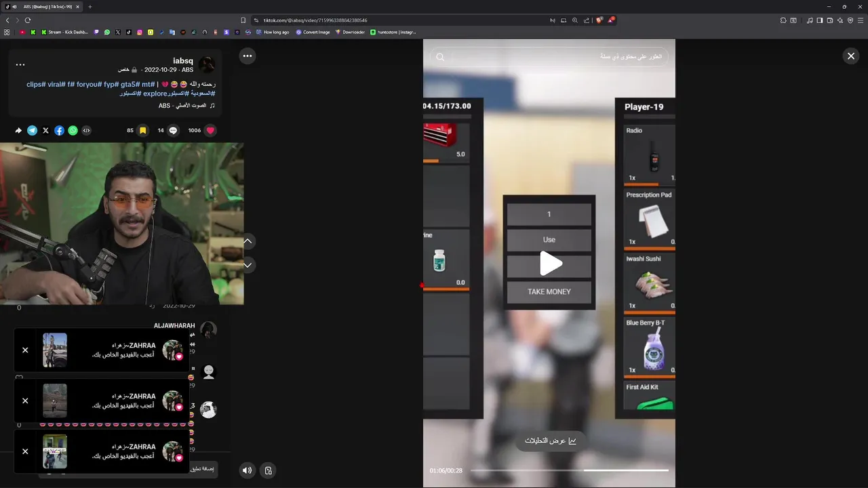Bookmark this page via address bar icon
The image size is (868, 488).
243,20
